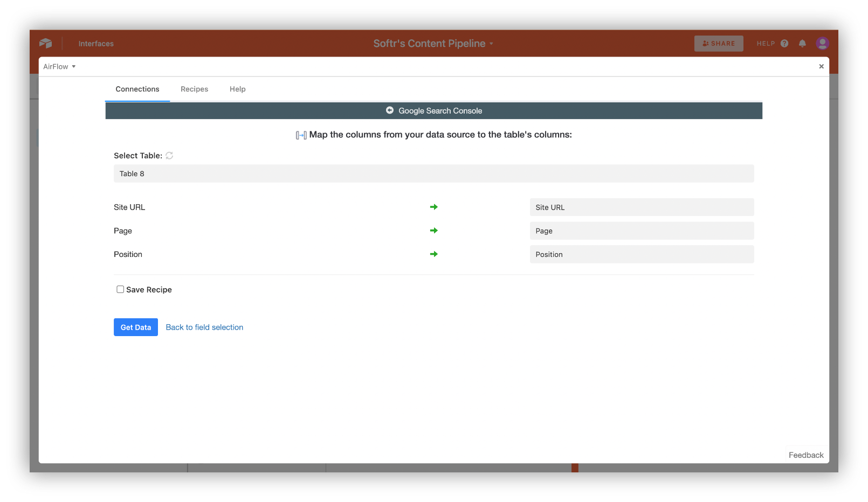Viewport: 868px width, 502px height.
Task: Open Interfaces in the top bar
Action: pos(96,44)
